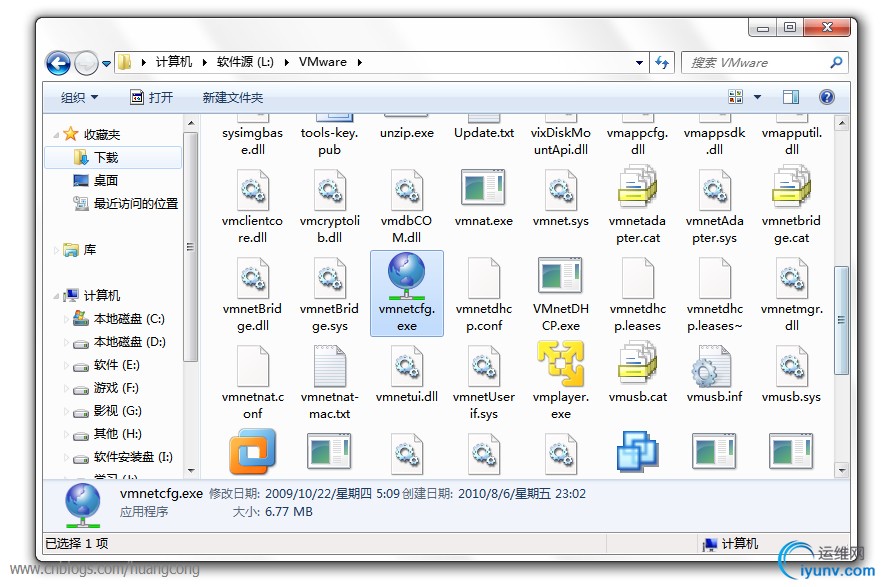Refresh the current folder view
Screen dimensions: 881x587
[x=662, y=62]
